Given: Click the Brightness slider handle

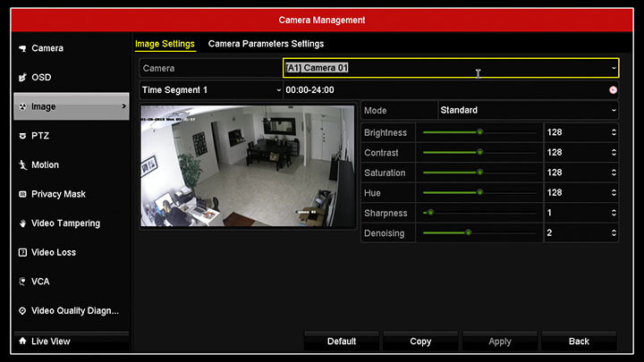Looking at the screenshot, I should (479, 132).
